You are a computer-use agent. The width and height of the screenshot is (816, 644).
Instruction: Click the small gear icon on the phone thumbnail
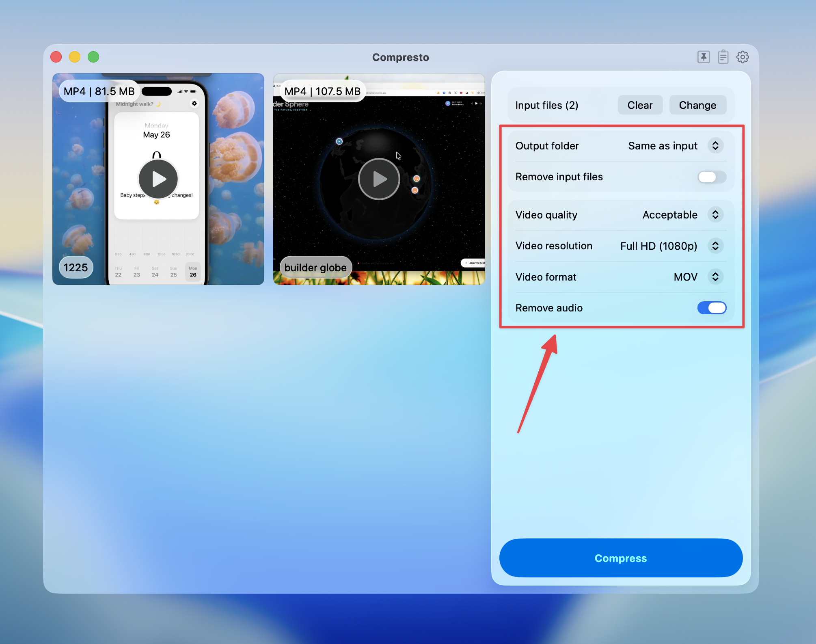(x=194, y=104)
